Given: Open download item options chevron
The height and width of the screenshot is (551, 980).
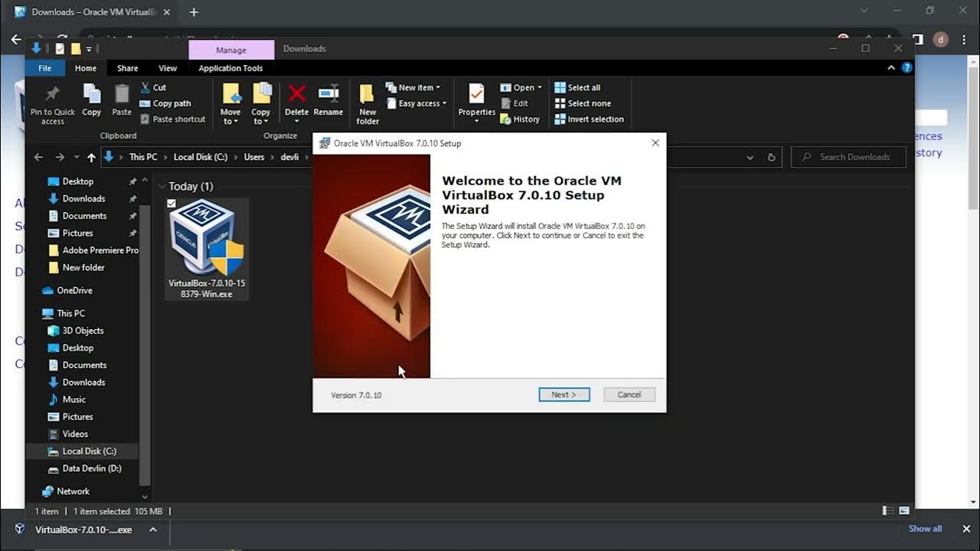Looking at the screenshot, I should [x=153, y=530].
